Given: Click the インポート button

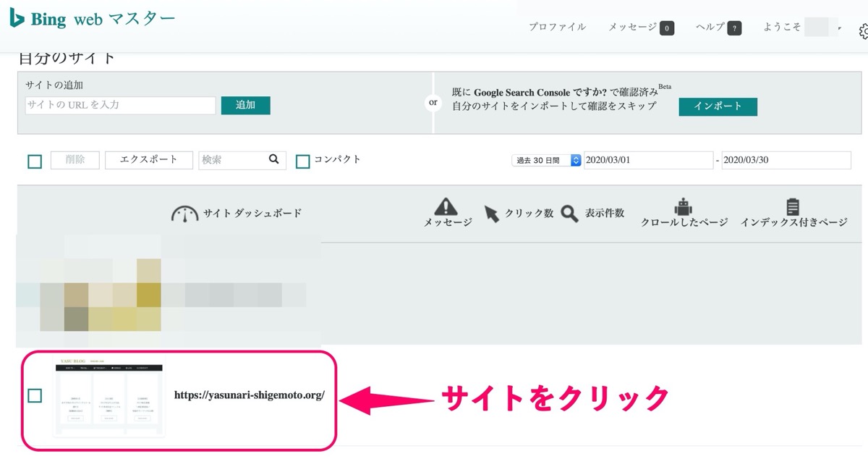Looking at the screenshot, I should point(718,106).
